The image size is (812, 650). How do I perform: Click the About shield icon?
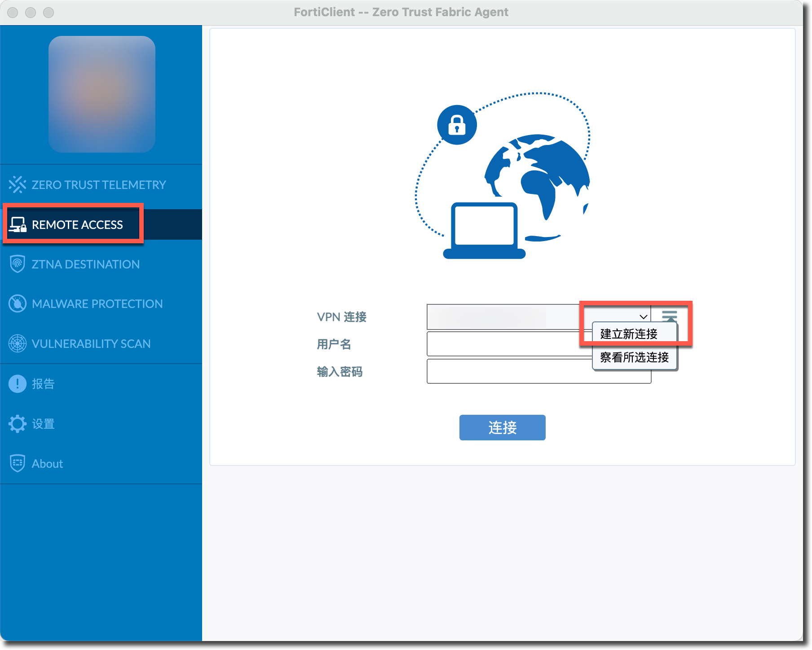17,463
